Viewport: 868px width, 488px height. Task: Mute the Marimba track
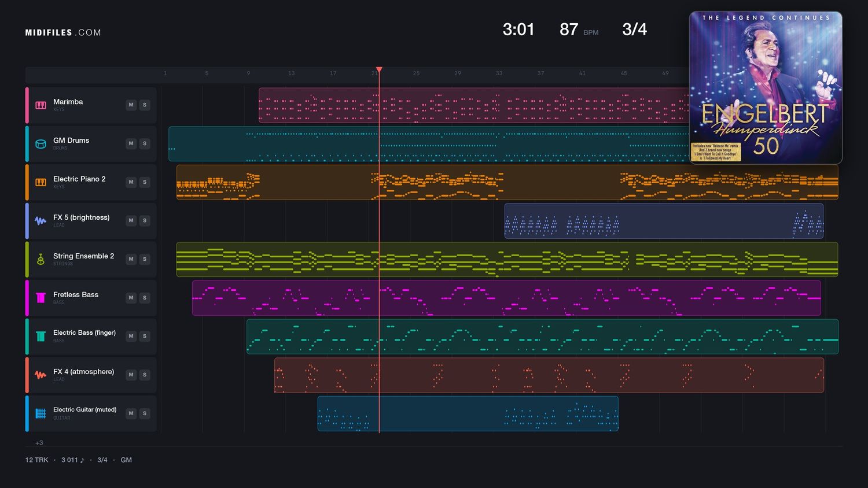pyautogui.click(x=131, y=105)
